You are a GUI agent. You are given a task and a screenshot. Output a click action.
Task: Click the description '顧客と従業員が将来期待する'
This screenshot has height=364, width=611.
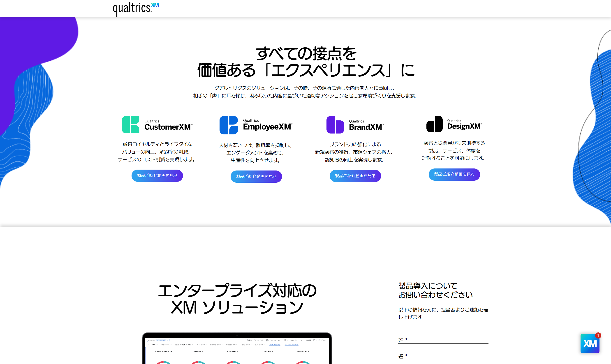[454, 143]
